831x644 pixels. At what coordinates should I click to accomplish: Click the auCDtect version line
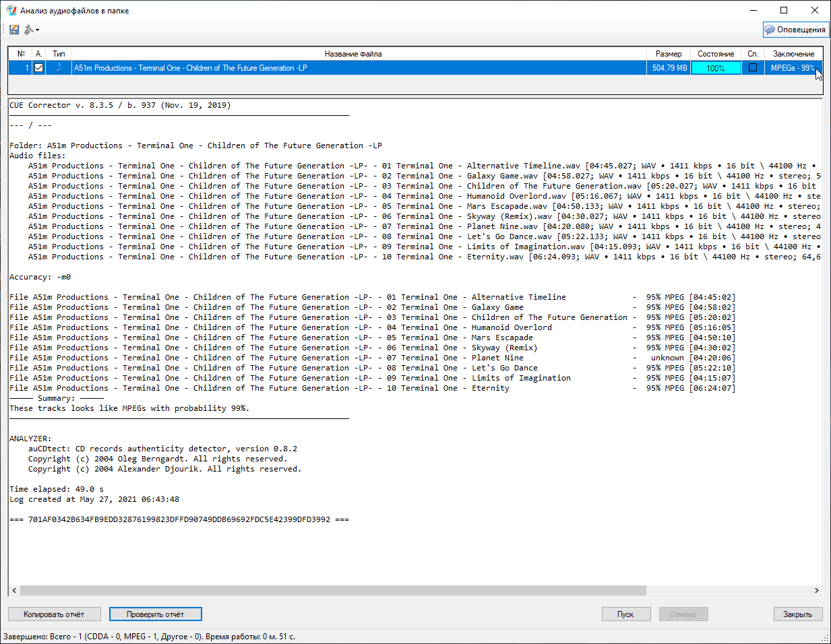[x=162, y=449]
